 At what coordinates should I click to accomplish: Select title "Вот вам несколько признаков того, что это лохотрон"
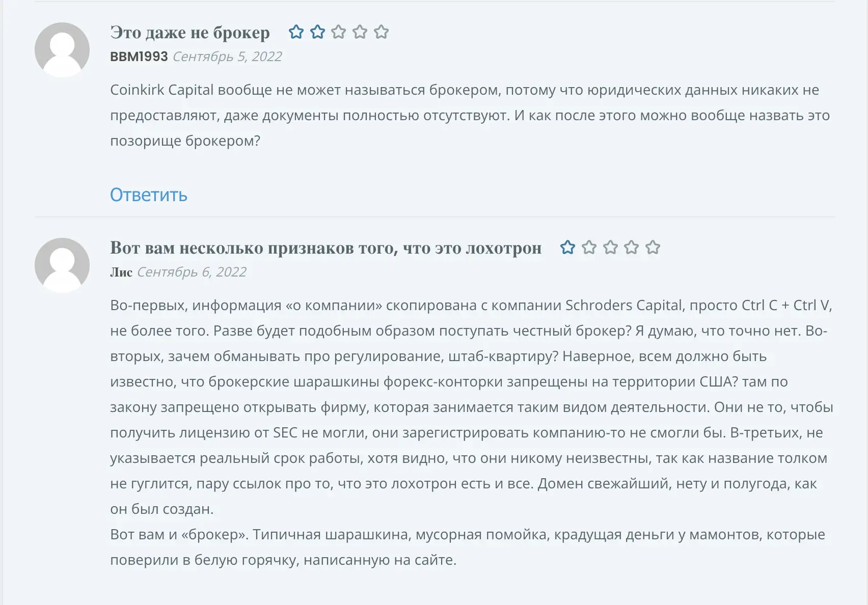(326, 248)
